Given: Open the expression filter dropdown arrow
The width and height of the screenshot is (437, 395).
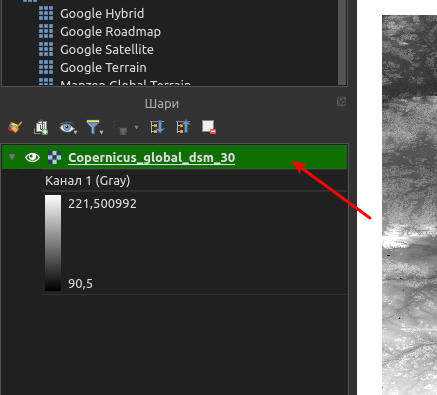Looking at the screenshot, I should (136, 127).
